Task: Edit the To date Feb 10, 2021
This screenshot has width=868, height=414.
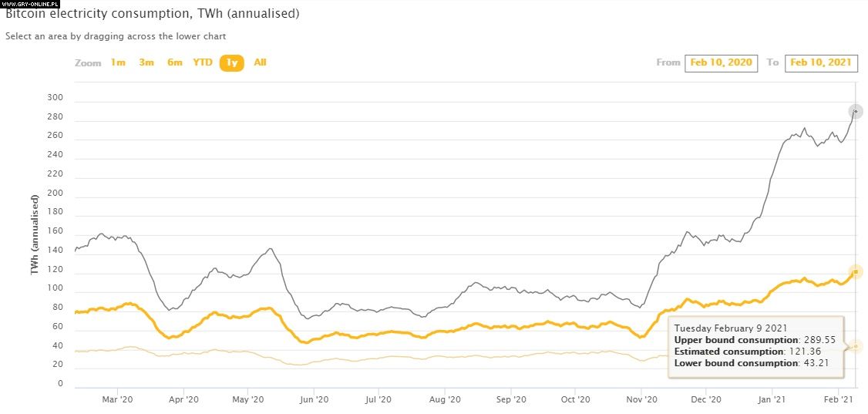Action: pyautogui.click(x=821, y=62)
